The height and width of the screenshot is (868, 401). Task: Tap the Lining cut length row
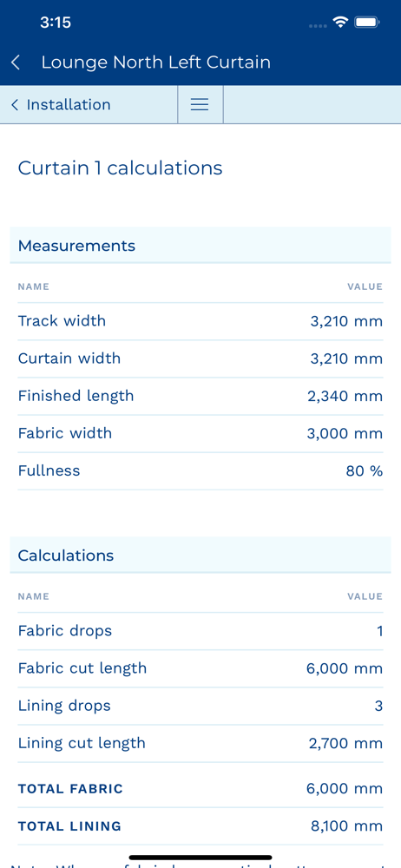tap(200, 744)
